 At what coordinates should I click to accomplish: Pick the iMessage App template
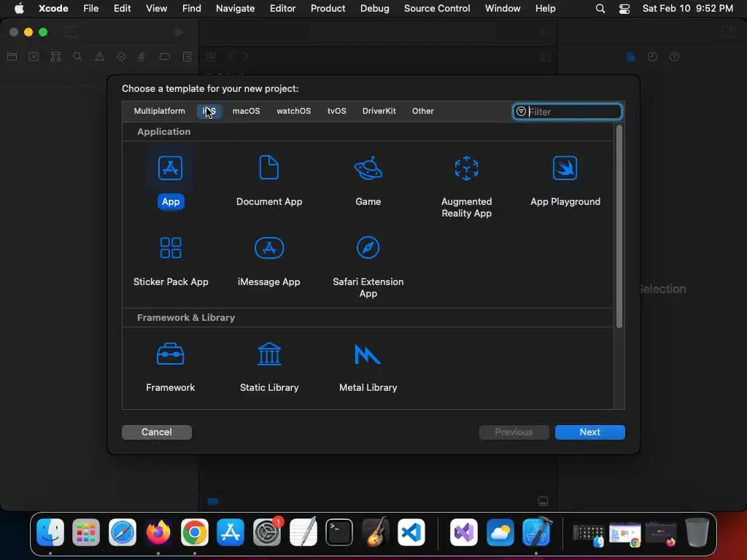[x=269, y=248]
